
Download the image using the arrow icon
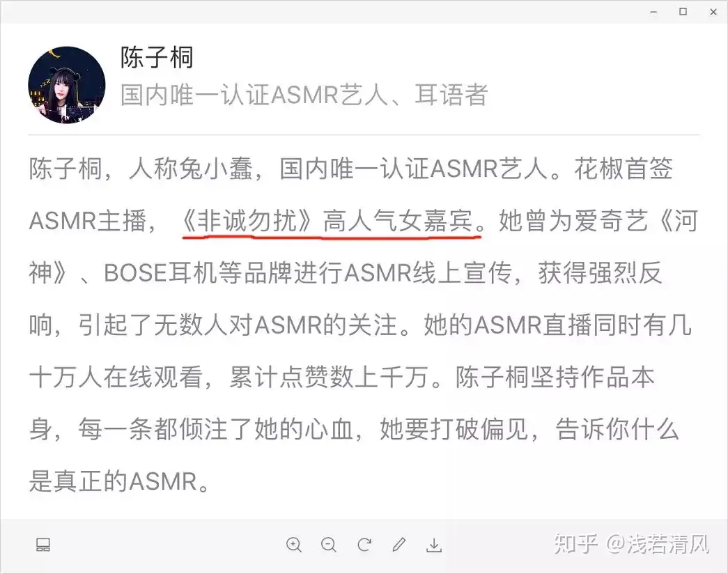[x=434, y=544]
